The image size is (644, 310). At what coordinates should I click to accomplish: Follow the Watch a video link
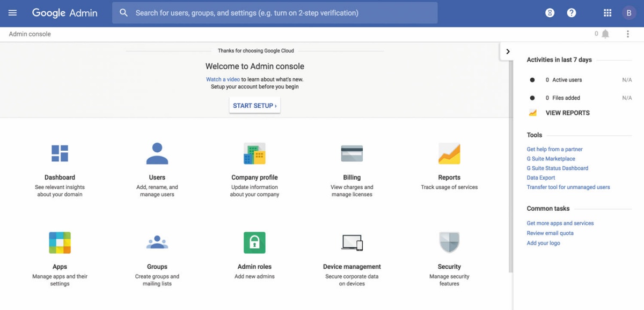[x=223, y=79]
